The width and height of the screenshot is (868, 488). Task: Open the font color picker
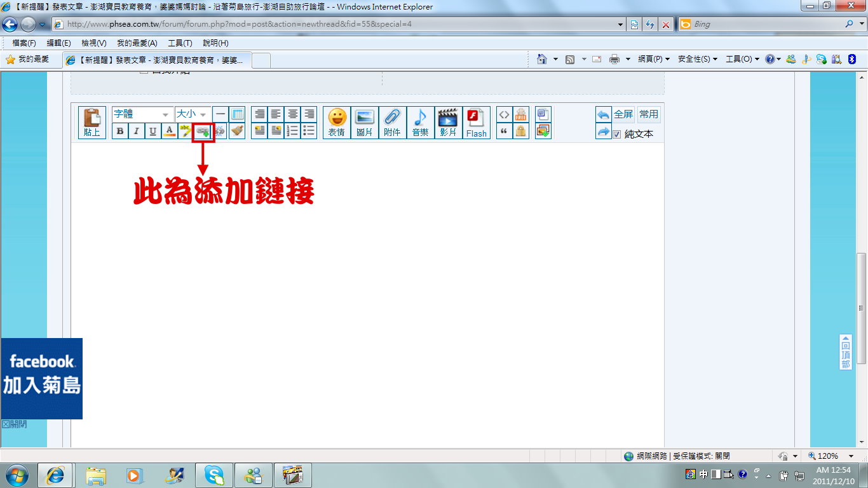[170, 132]
